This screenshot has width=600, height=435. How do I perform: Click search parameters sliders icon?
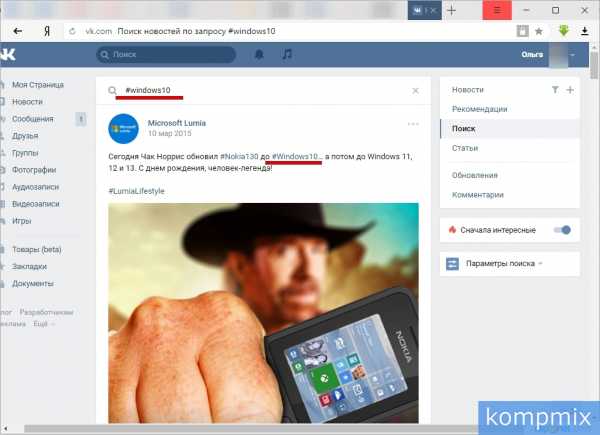[x=452, y=264]
